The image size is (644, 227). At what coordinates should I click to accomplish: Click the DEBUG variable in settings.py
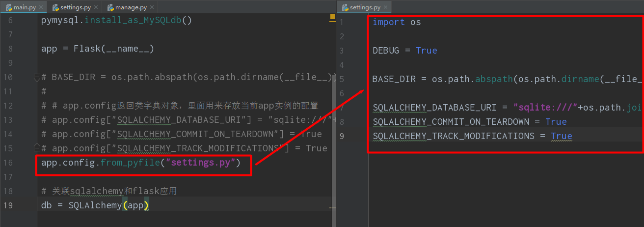pos(386,51)
